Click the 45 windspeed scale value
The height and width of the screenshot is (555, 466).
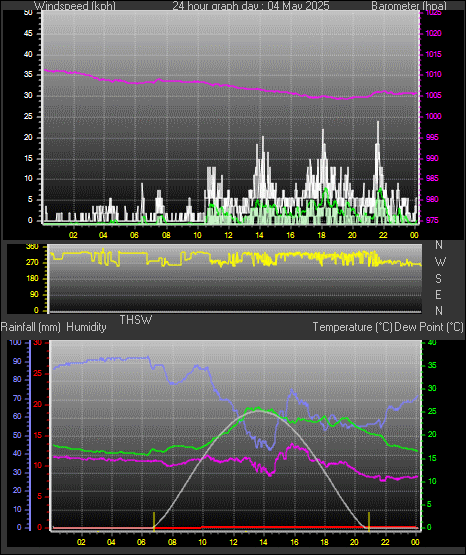(x=28, y=34)
